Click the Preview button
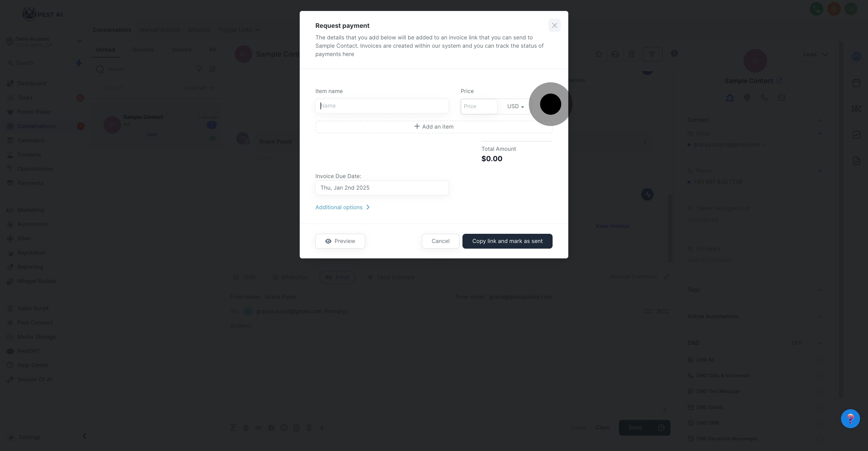Image resolution: width=868 pixels, height=451 pixels. click(x=340, y=241)
